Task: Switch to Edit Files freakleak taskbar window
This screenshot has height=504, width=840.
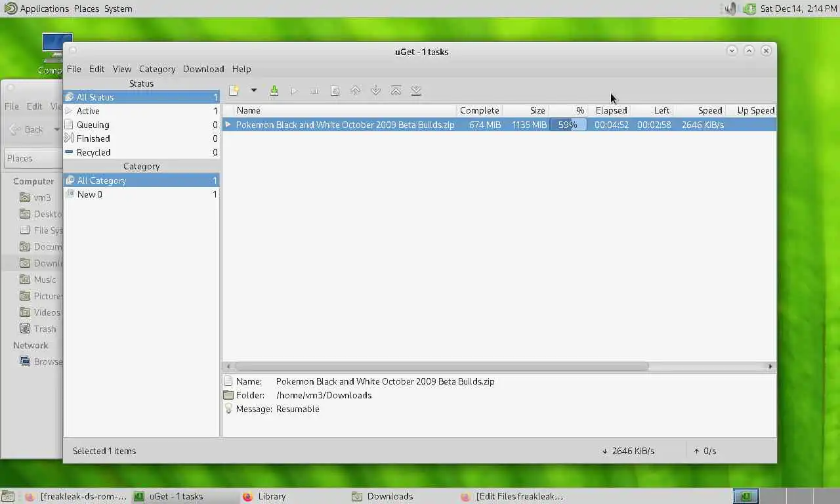Action: pyautogui.click(x=512, y=496)
